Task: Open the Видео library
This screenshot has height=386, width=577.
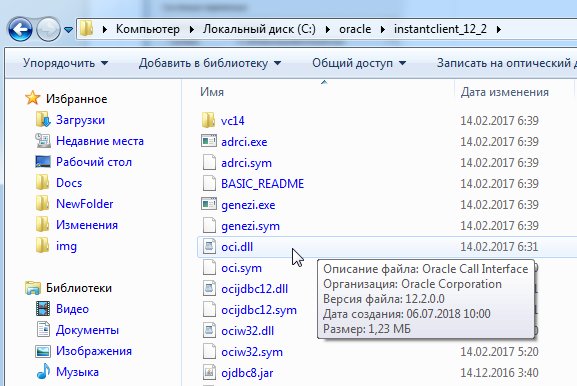Action: point(72,309)
